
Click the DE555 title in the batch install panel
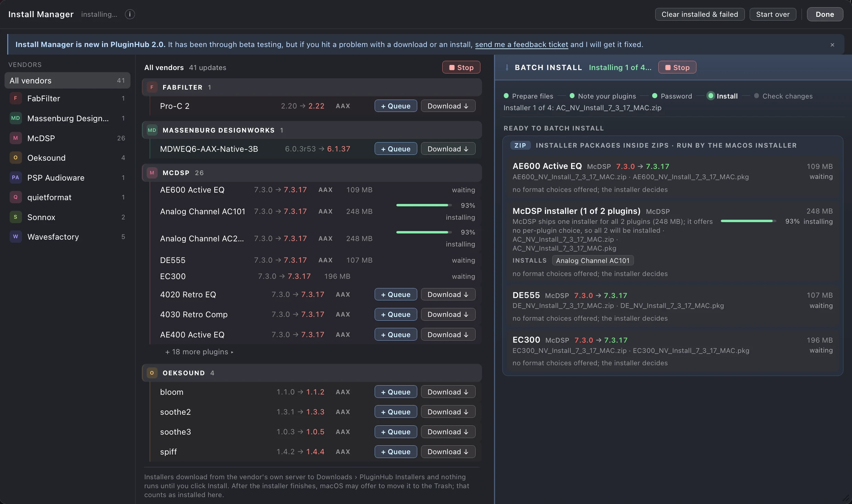[x=526, y=295]
